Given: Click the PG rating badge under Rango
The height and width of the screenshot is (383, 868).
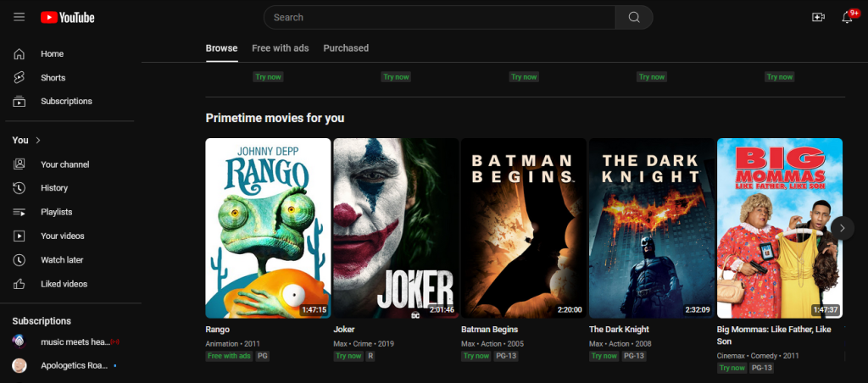Looking at the screenshot, I should pos(263,356).
